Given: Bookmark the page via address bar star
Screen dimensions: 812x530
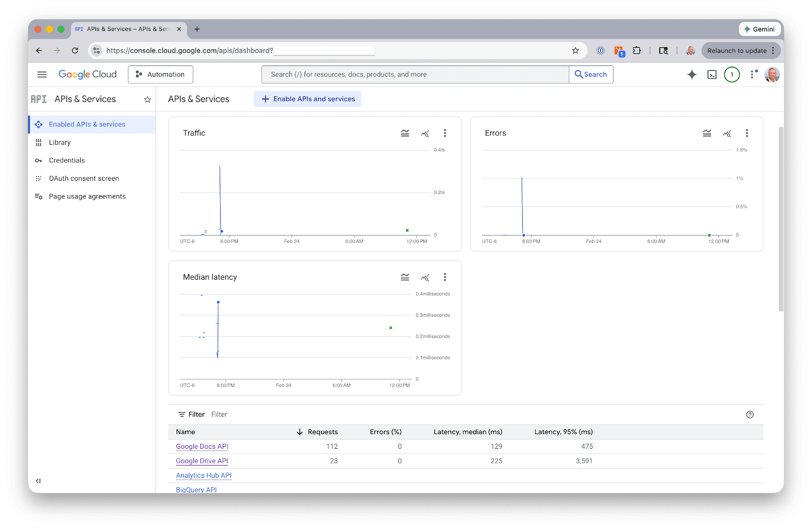Looking at the screenshot, I should point(576,50).
